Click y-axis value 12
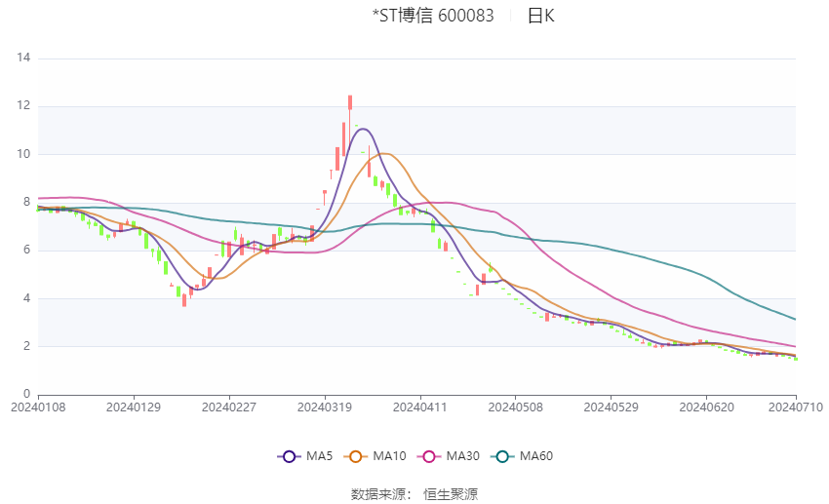This screenshot has width=829, height=504. click(x=23, y=105)
